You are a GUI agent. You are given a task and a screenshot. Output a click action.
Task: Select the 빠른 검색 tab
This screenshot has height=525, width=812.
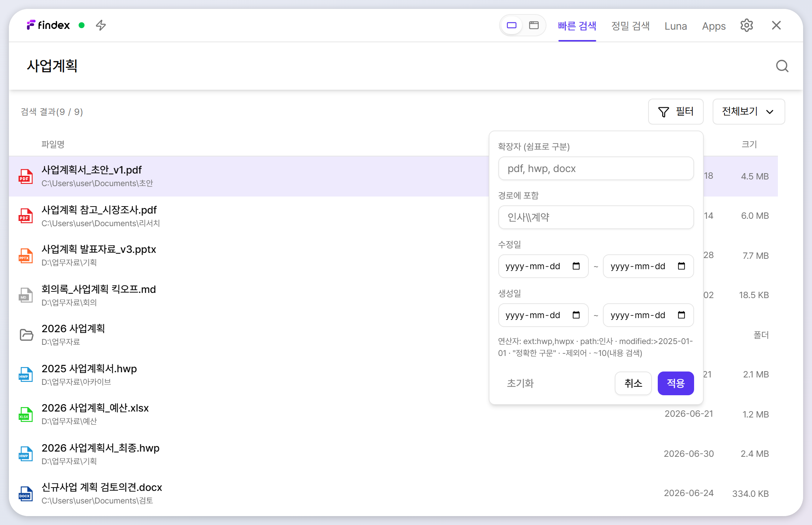click(x=577, y=26)
